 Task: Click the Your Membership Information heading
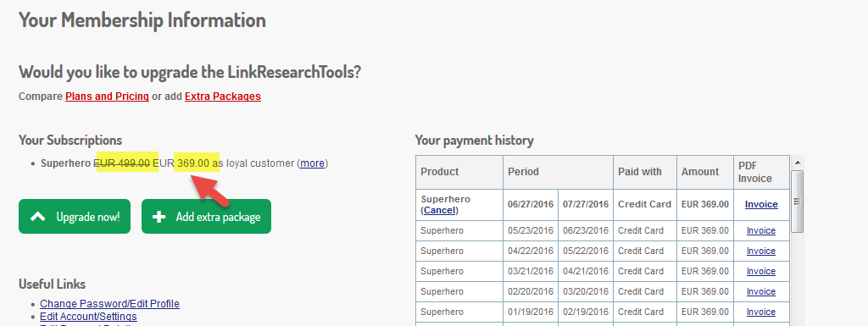(x=142, y=20)
